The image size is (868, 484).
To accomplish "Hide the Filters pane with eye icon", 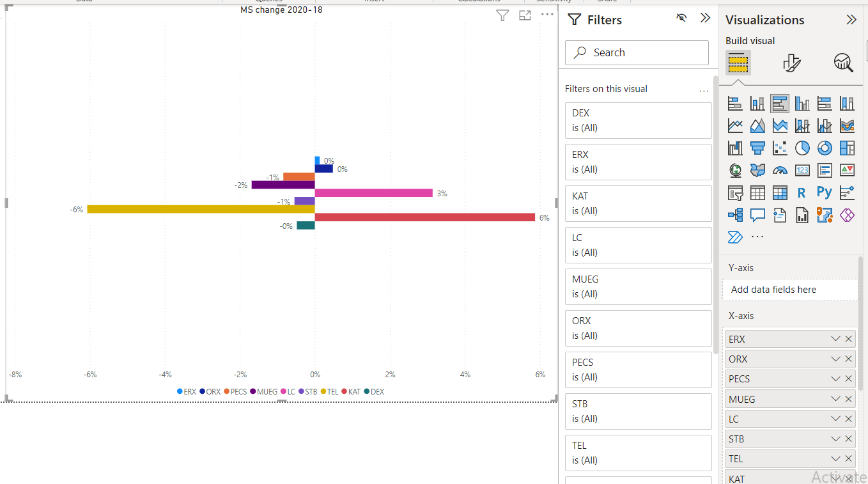I will click(681, 18).
